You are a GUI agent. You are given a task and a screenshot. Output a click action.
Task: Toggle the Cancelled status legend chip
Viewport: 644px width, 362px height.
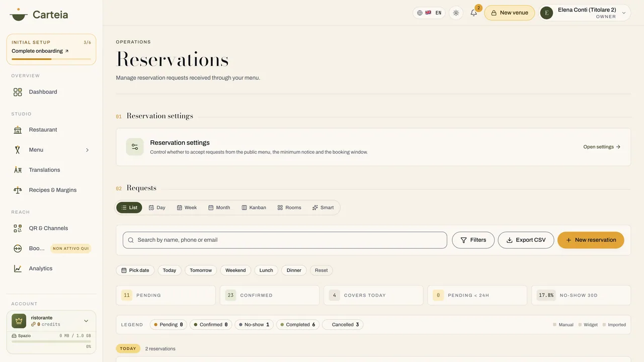click(343, 325)
